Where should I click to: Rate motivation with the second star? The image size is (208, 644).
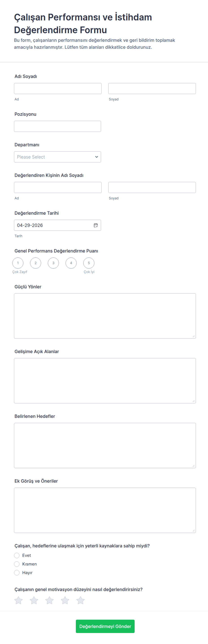(x=34, y=600)
